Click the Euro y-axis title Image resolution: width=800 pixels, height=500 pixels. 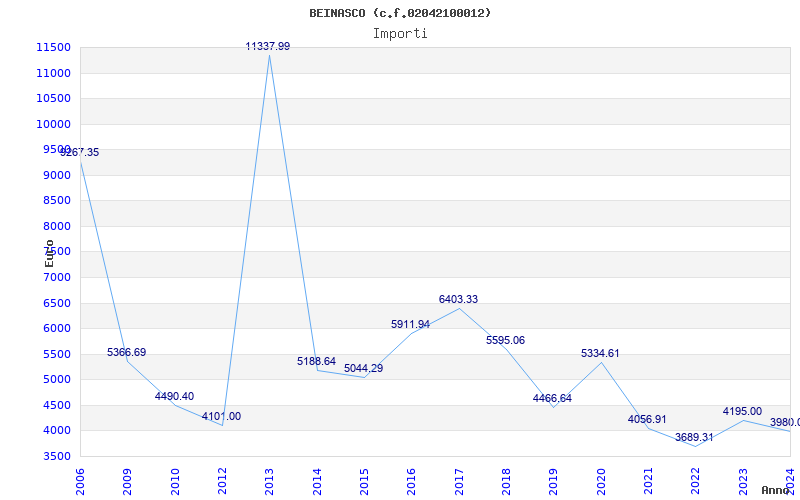tap(49, 254)
